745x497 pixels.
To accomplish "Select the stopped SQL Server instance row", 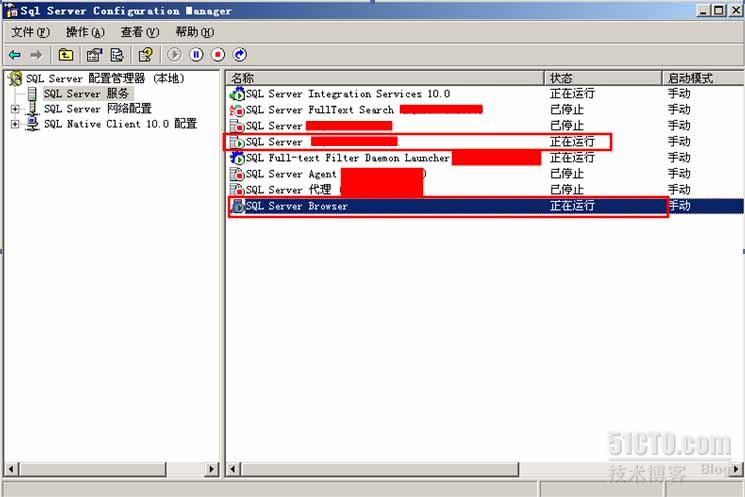I will [x=485, y=126].
